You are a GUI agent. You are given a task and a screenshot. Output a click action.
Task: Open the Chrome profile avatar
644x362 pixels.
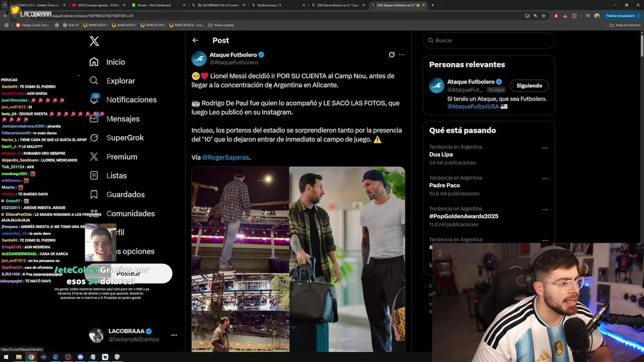tap(597, 16)
